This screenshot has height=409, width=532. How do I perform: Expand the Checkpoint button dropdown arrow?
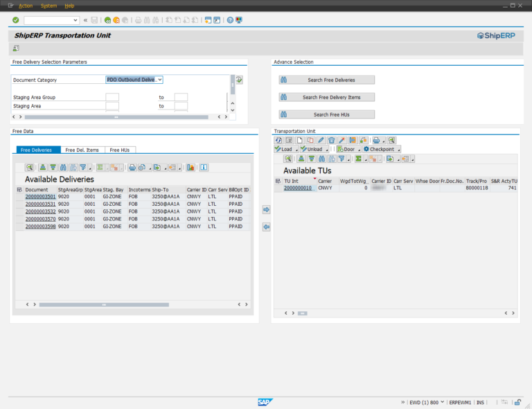point(399,150)
